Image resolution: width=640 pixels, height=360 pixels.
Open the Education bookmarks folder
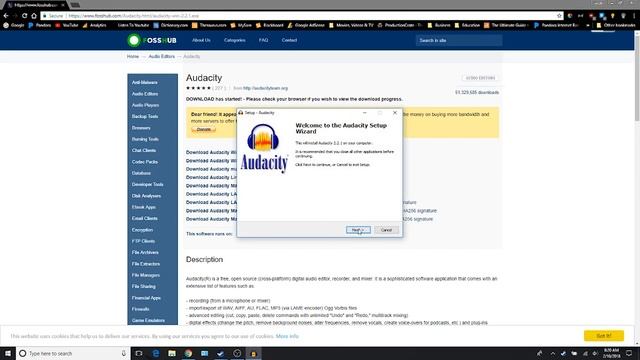pos(467,25)
